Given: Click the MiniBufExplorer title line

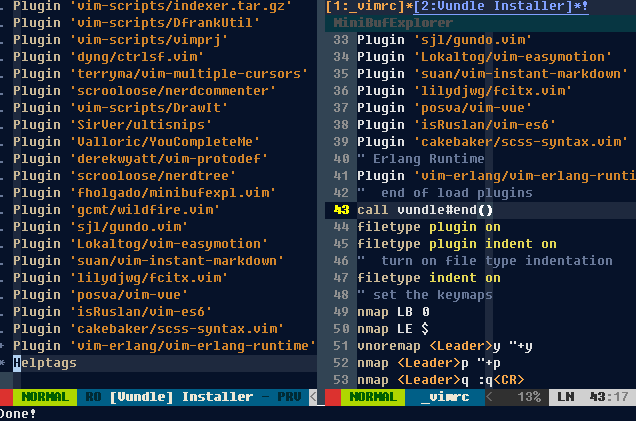Looking at the screenshot, I should (x=393, y=23).
